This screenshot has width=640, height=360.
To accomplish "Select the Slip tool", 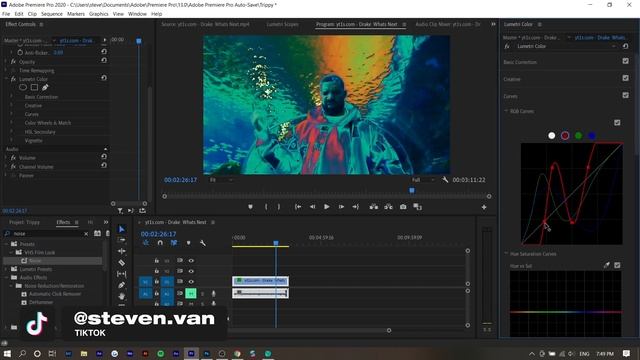I will 122,274.
